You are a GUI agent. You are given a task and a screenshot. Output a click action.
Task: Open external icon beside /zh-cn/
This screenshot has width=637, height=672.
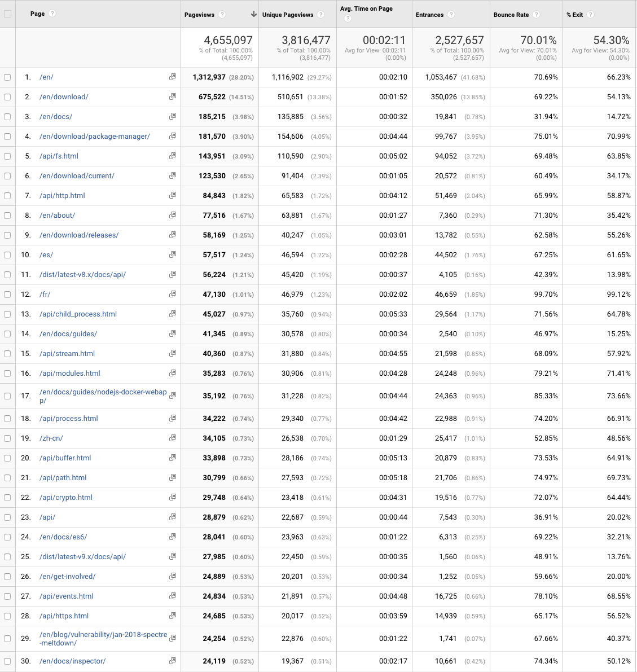coord(172,438)
